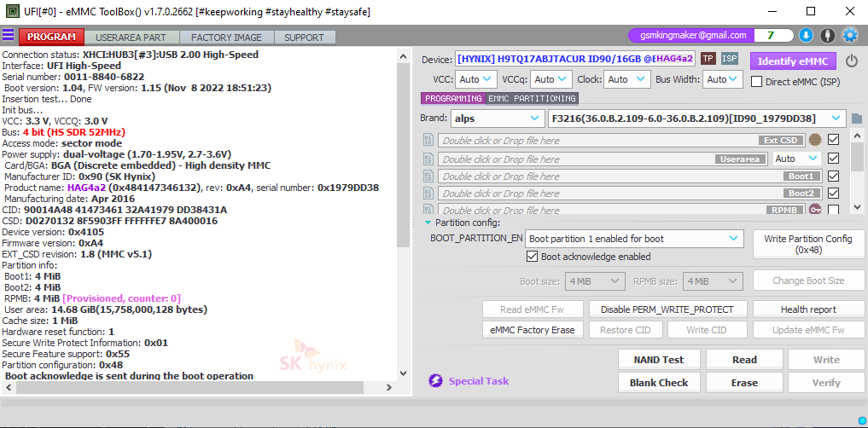Check the RPMB row checkbox
The width and height of the screenshot is (868, 428).
(833, 210)
